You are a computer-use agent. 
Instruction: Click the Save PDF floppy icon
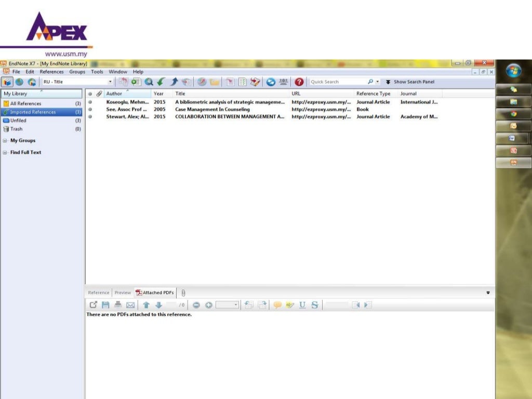[x=105, y=304]
